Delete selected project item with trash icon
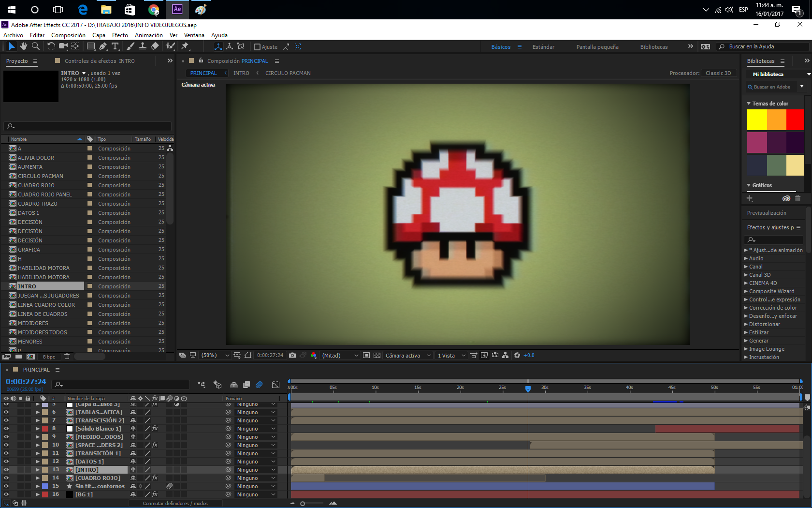This screenshot has width=812, height=508. pyautogui.click(x=67, y=357)
